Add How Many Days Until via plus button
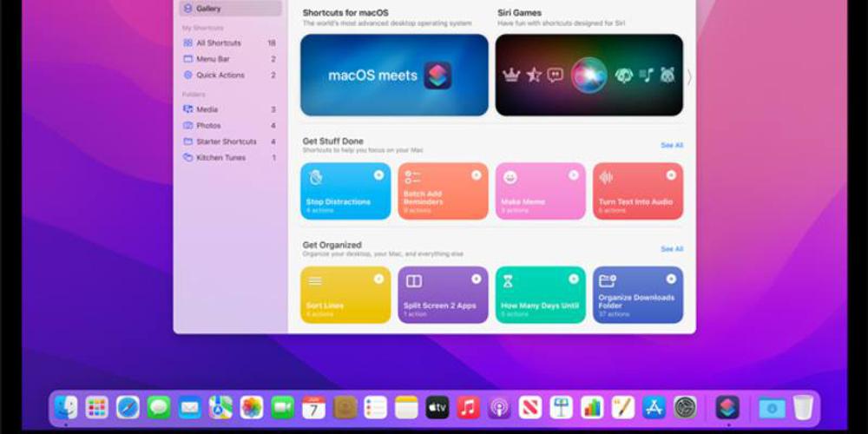The height and width of the screenshot is (434, 868). click(574, 279)
